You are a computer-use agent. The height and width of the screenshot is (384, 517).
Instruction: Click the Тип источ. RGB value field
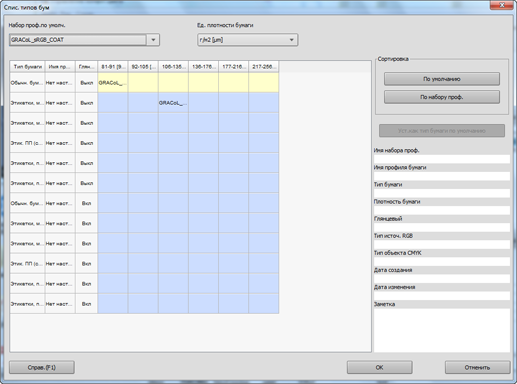click(x=442, y=244)
